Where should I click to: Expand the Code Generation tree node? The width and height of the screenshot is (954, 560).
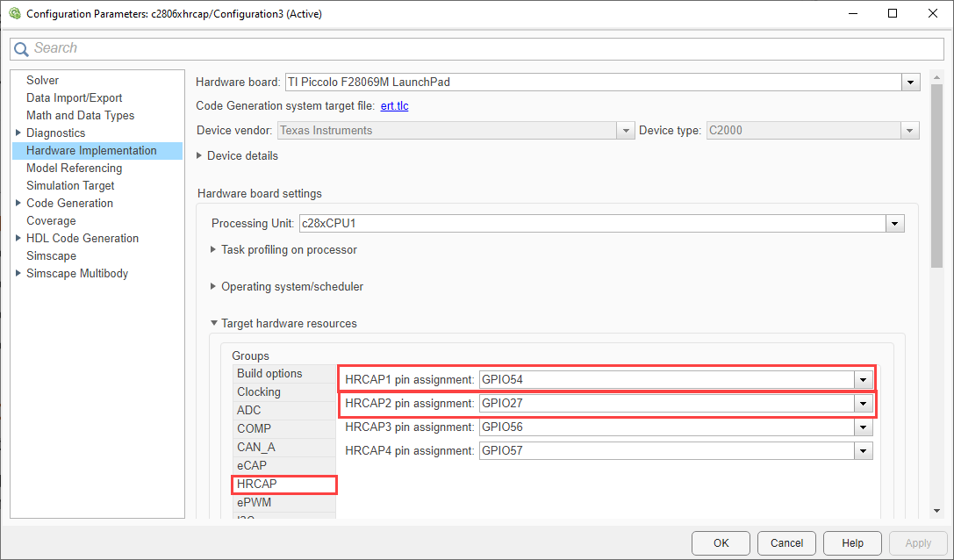(18, 204)
